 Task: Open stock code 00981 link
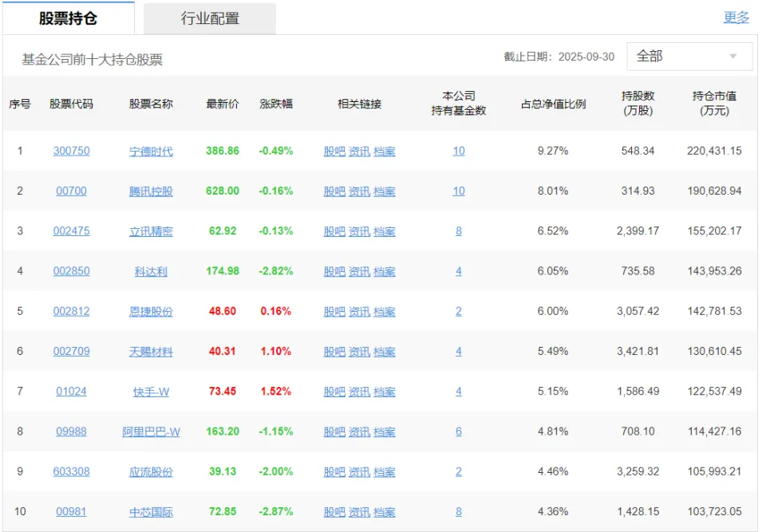coord(71,511)
